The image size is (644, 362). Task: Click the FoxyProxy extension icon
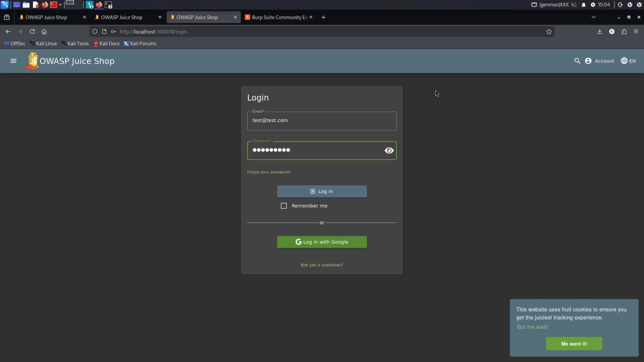[x=611, y=32]
